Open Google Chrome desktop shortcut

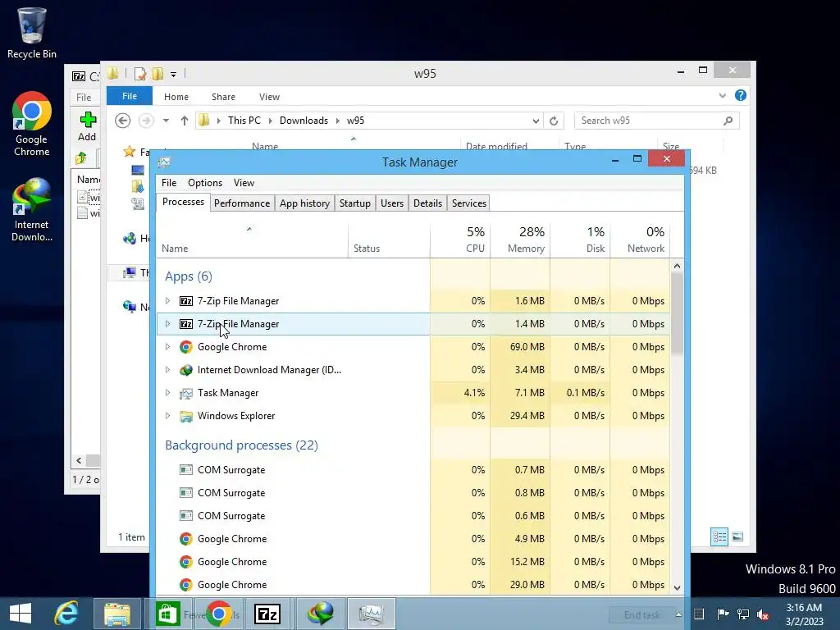coord(32,125)
